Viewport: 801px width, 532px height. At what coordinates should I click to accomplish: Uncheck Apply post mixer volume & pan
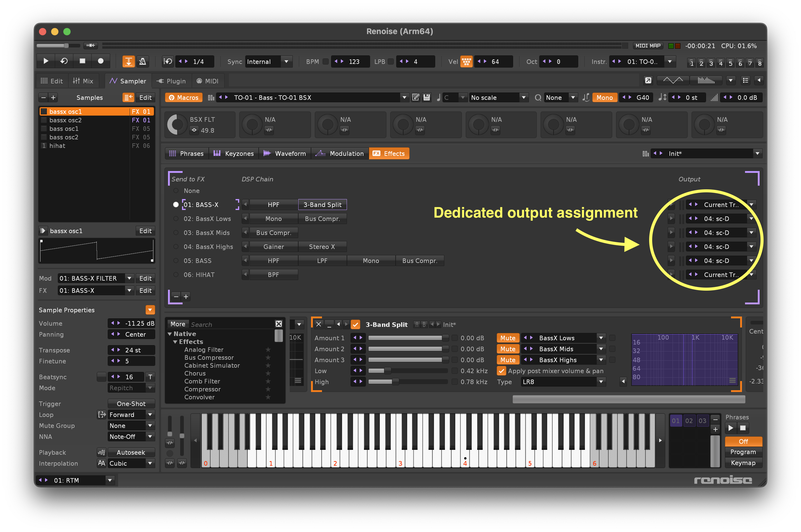(501, 370)
